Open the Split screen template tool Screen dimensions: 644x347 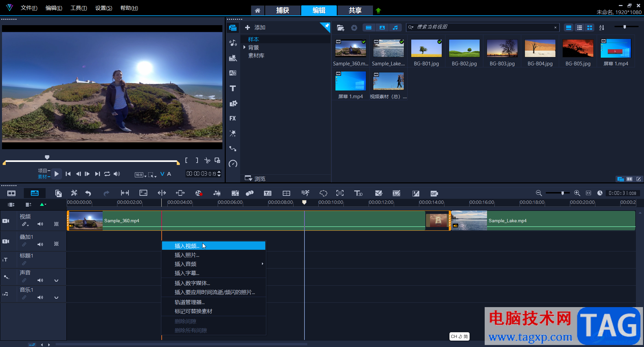[x=286, y=193]
